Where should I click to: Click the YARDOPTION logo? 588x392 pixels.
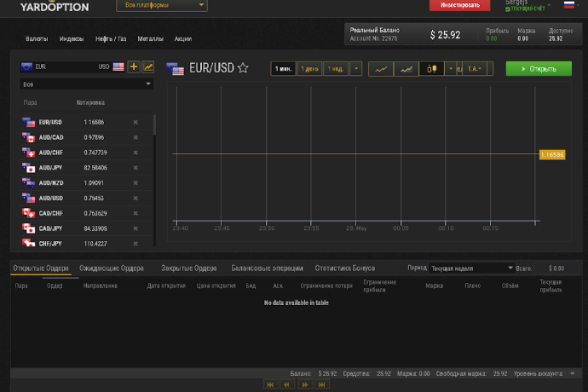[55, 6]
